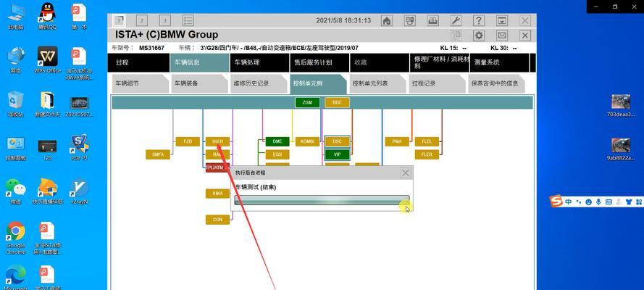This screenshot has width=644, height=290.
Task: Open the PDF PJ desktop shortcut
Action: point(79,148)
